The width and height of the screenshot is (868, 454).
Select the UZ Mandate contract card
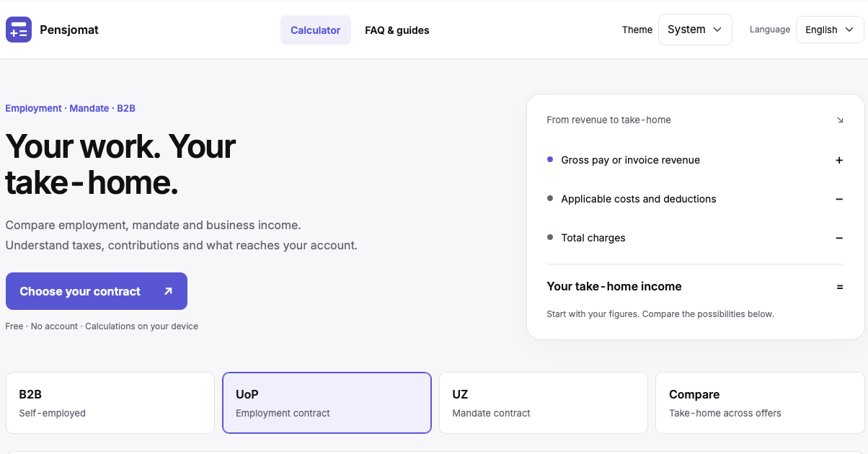544,403
